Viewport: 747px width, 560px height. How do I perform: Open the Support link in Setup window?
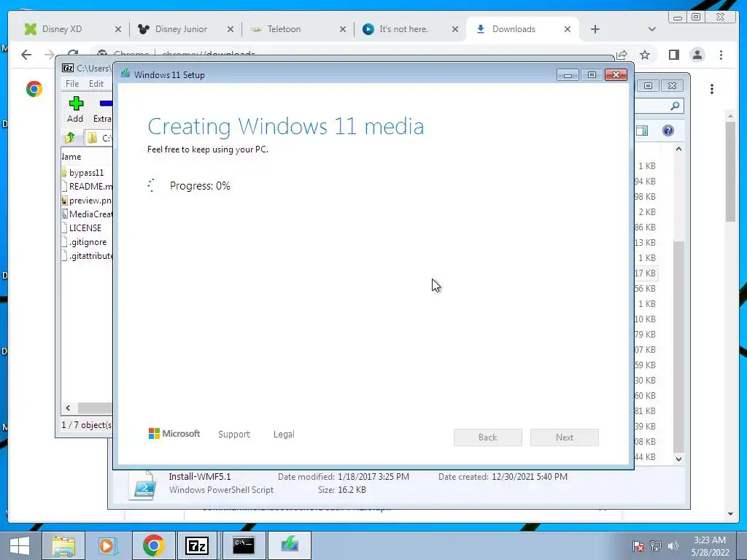point(234,435)
